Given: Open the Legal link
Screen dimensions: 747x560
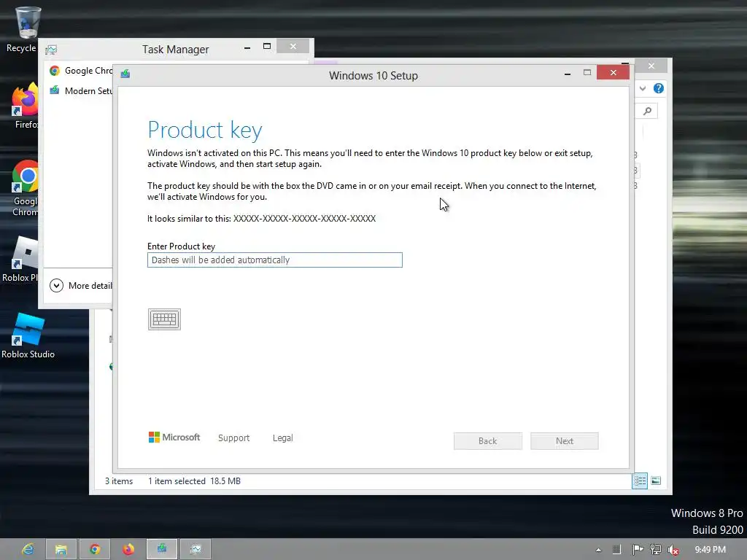Looking at the screenshot, I should (x=283, y=437).
